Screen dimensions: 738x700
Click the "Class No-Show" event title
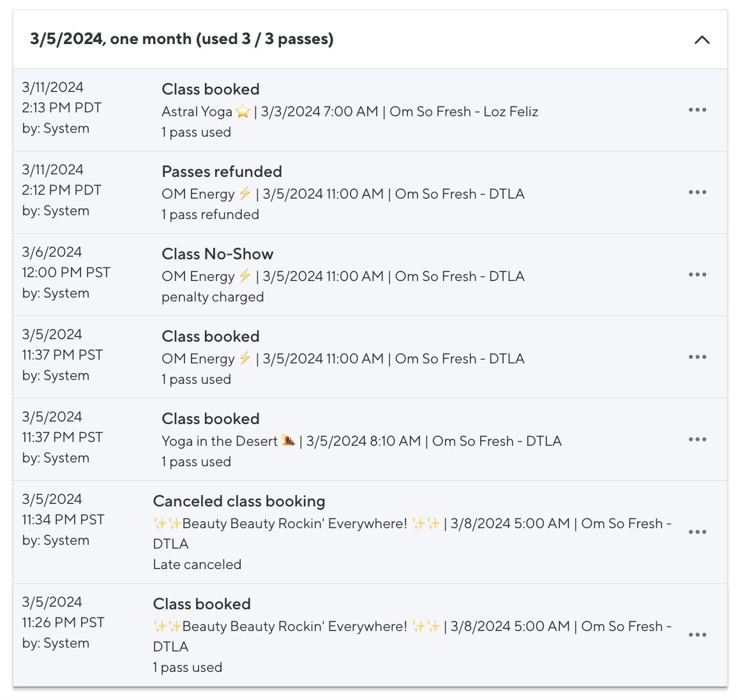[217, 254]
